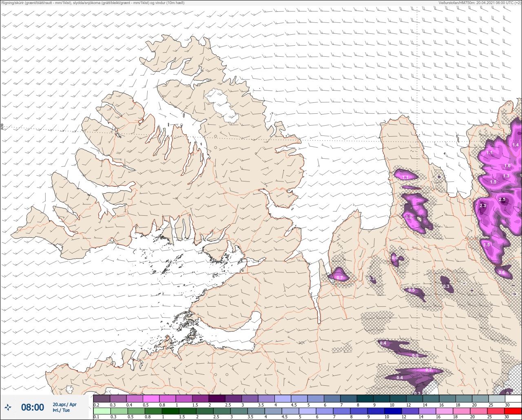Click the weekday label 'Þri./ Tue'

(x=61, y=410)
